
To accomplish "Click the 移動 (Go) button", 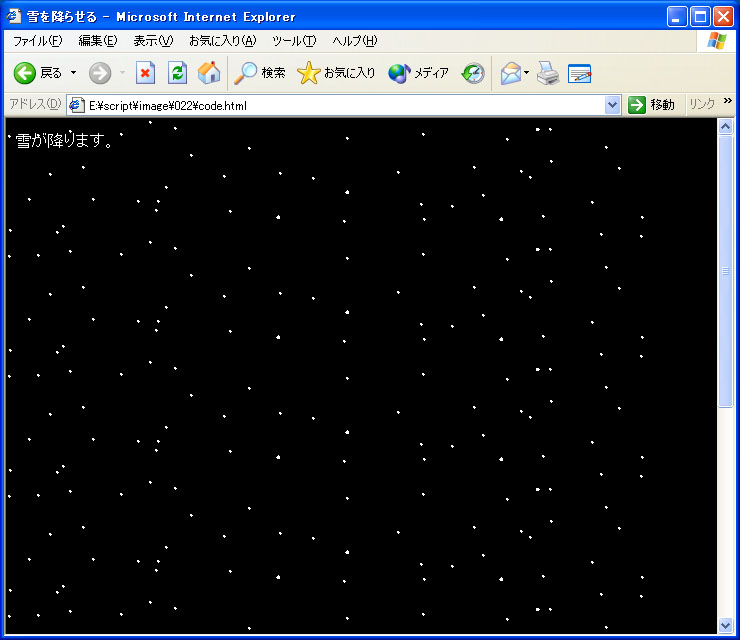I will (x=651, y=105).
